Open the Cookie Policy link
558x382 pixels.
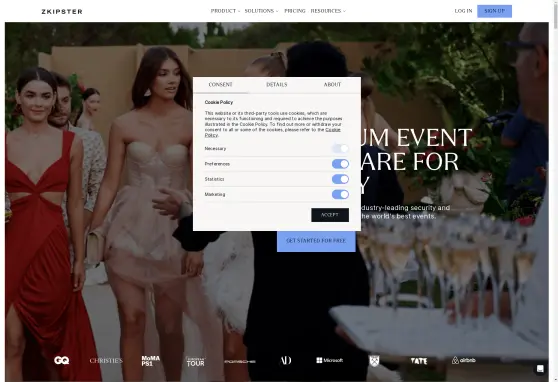pyautogui.click(x=273, y=132)
